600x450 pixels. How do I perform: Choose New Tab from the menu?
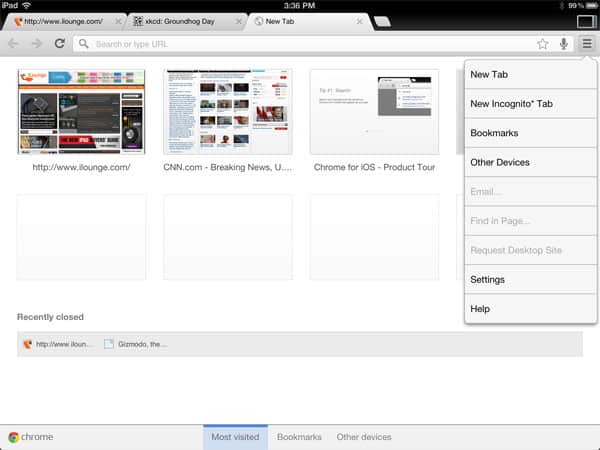tap(531, 75)
